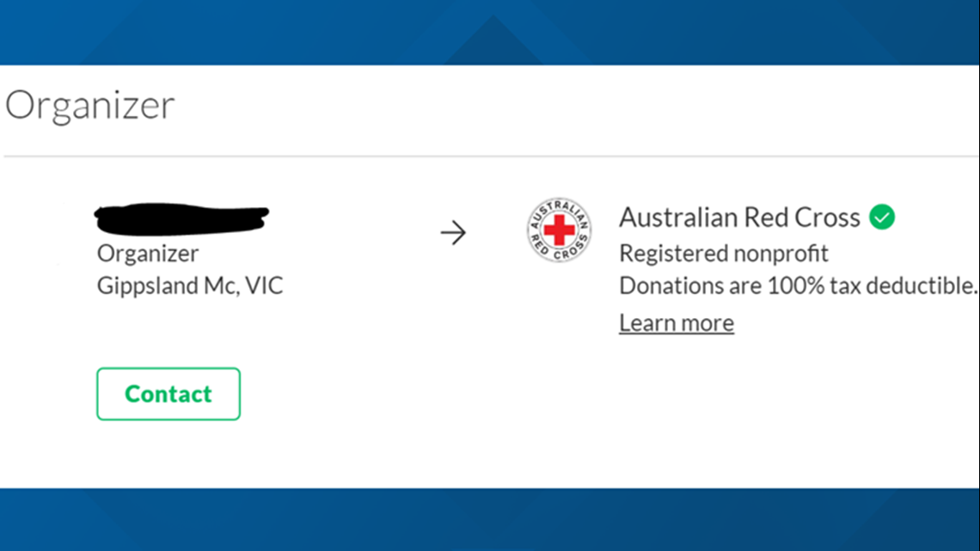Click the gray divider line under the heading
The height and width of the screenshot is (551, 980).
tap(491, 156)
